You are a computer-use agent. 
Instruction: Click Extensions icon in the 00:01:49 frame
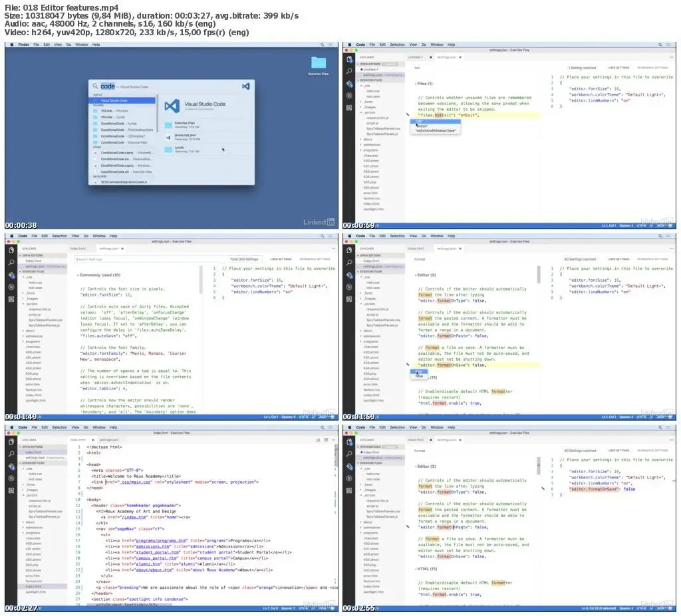11,298
